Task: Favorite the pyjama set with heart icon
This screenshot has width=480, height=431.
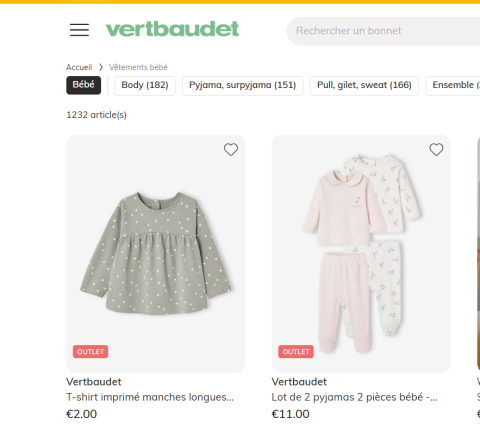Action: (436, 150)
